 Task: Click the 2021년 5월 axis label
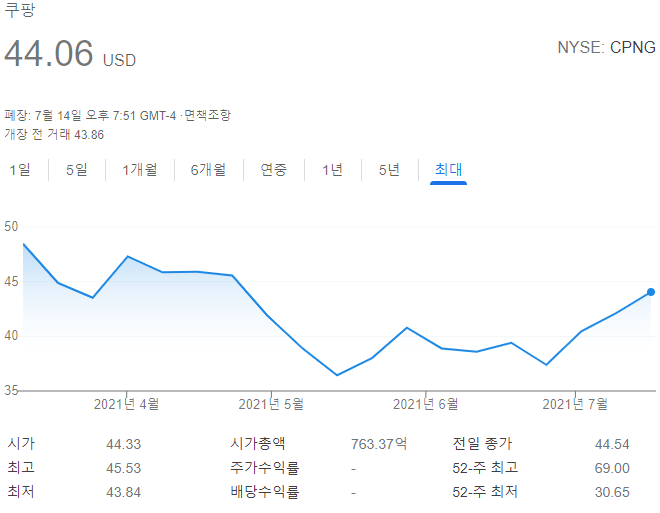[271, 404]
